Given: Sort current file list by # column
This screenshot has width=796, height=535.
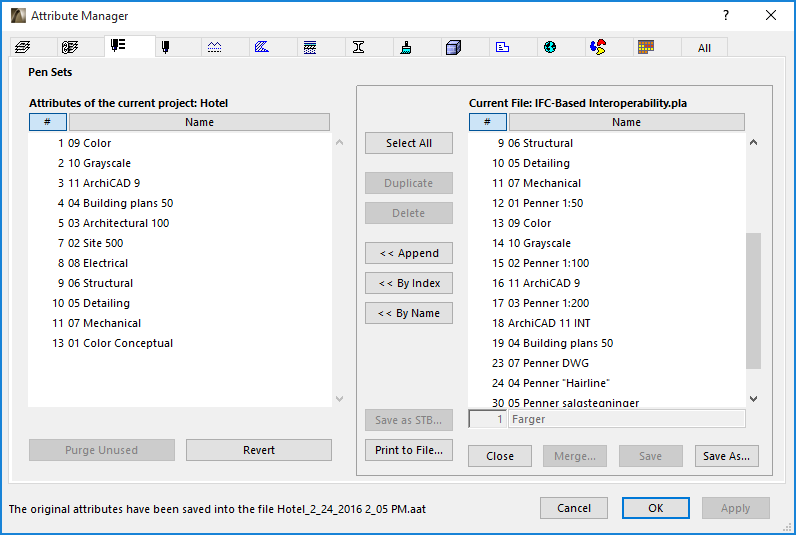Looking at the screenshot, I should click(487, 122).
